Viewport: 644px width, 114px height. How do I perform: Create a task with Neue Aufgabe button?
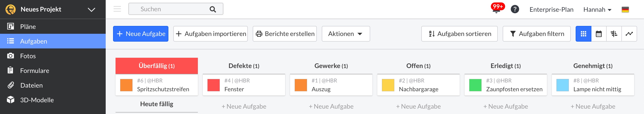click(141, 34)
